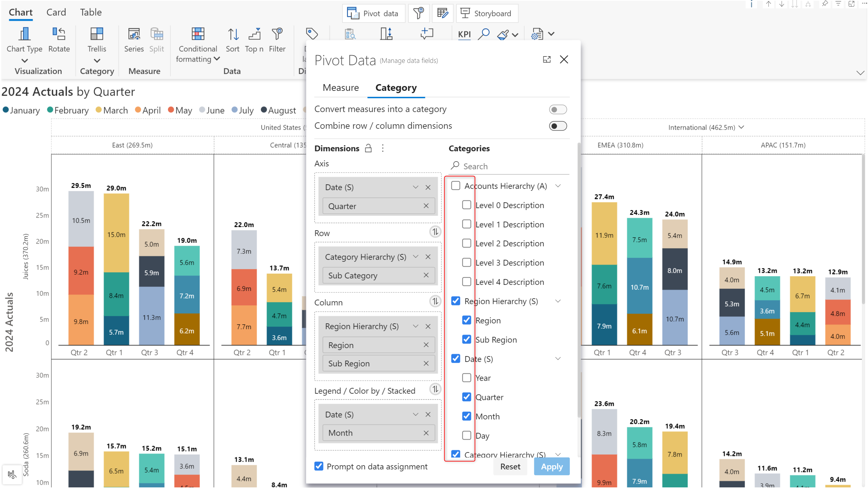
Task: Click the March legend color dot
Action: tap(98, 110)
